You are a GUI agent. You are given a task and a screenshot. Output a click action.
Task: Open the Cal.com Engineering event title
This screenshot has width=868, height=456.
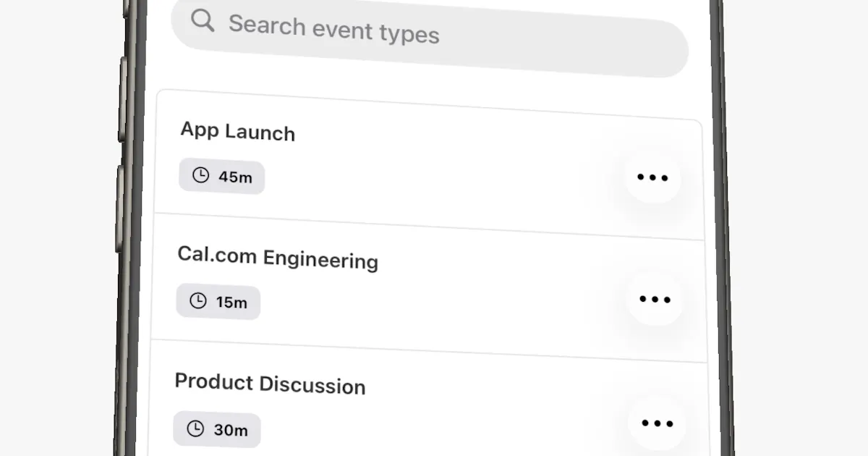278,257
